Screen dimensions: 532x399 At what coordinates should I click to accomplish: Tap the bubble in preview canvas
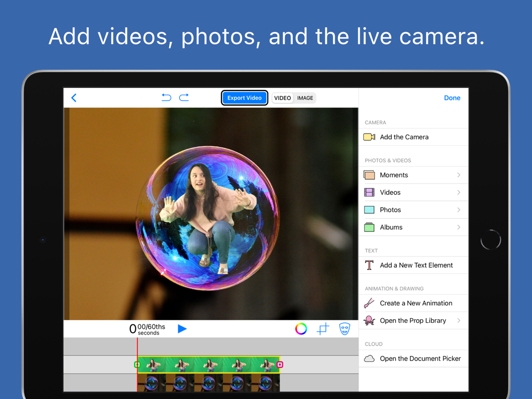pos(207,218)
